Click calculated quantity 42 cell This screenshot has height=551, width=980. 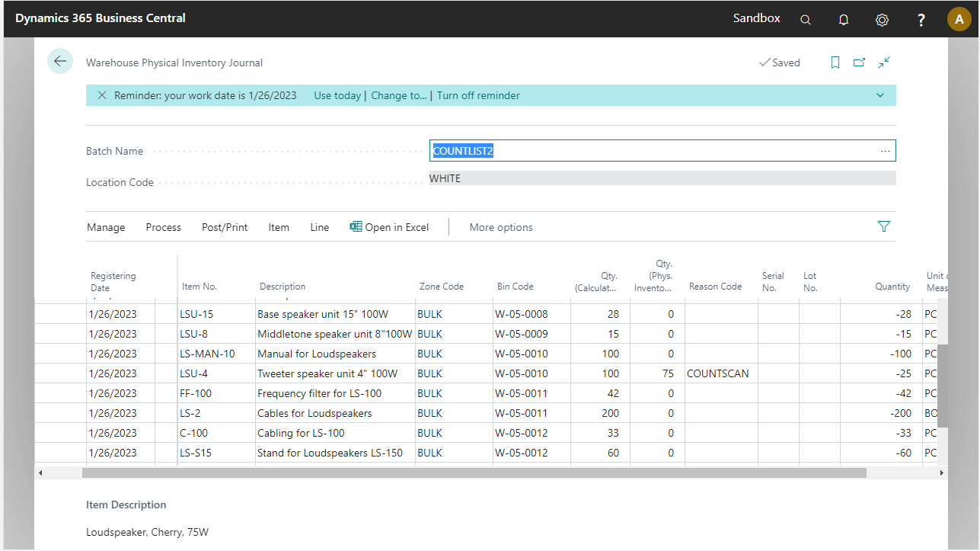click(599, 393)
